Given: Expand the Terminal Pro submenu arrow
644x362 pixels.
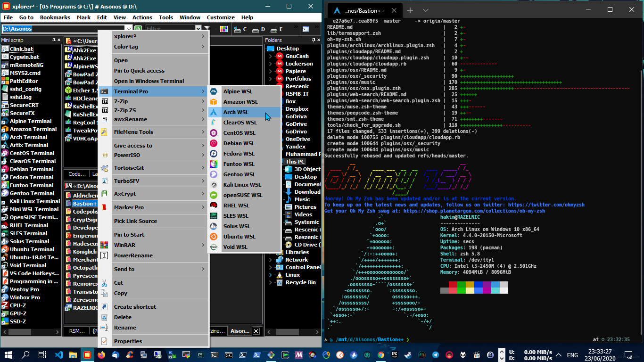Looking at the screenshot, I should [203, 91].
